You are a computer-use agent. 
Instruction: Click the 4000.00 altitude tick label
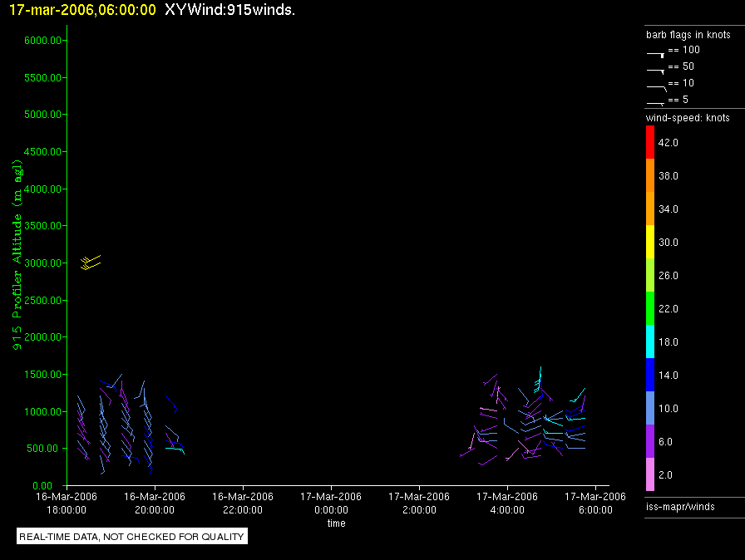[42, 189]
